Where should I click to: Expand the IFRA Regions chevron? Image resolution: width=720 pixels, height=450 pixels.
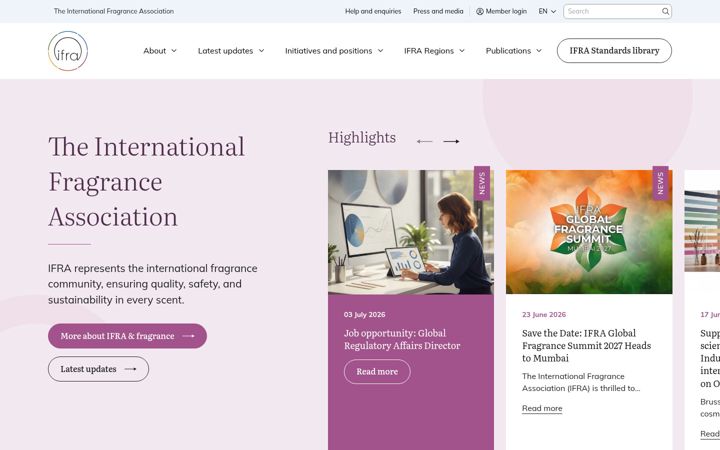[462, 51]
